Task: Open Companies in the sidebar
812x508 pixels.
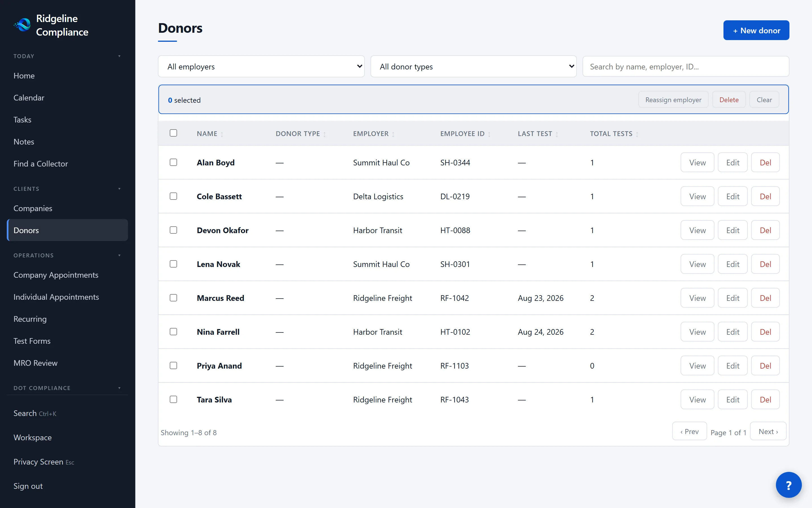Action: point(67,208)
